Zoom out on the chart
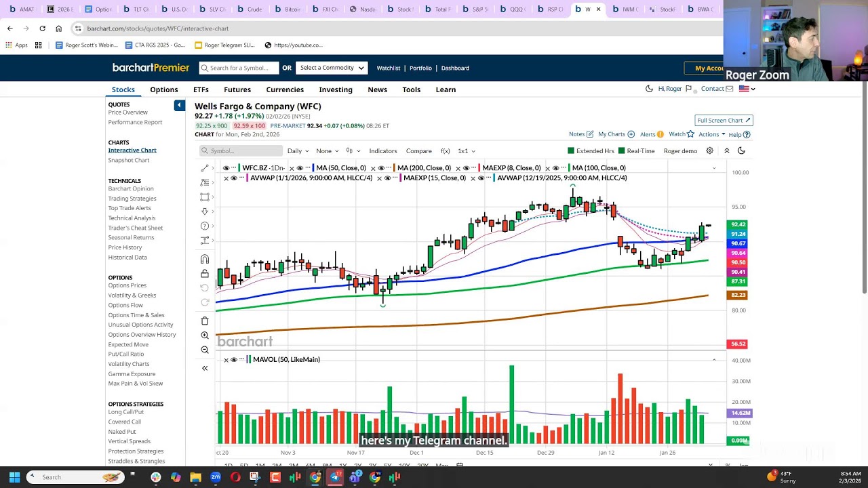This screenshot has height=488, width=868. coord(205,350)
